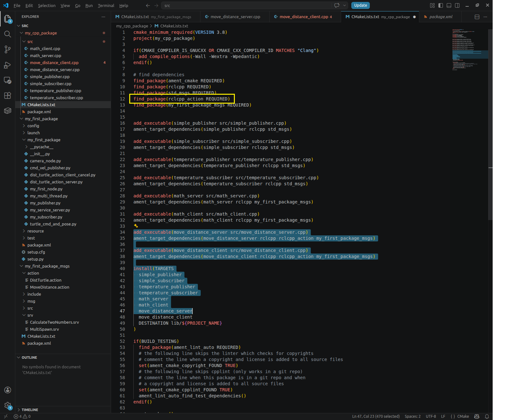Open the Customize Layout icon
The image size is (515, 420).
point(432,5)
